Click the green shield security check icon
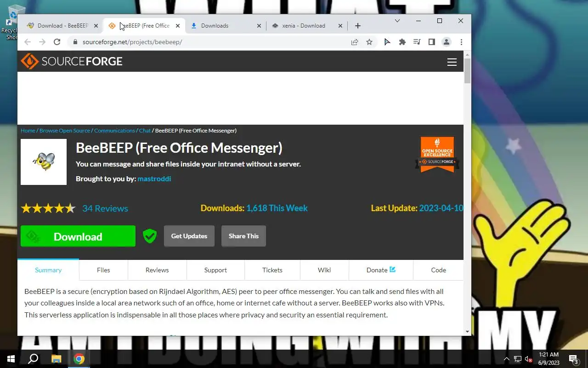588x368 pixels. tap(150, 236)
